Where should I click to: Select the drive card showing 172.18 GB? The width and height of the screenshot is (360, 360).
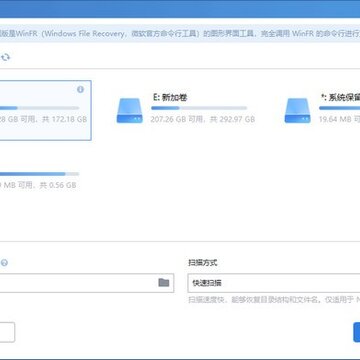tap(45, 110)
